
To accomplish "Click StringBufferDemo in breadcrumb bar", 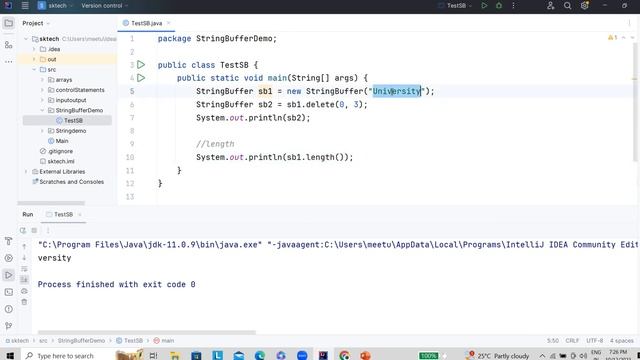I will pyautogui.click(x=81, y=340).
